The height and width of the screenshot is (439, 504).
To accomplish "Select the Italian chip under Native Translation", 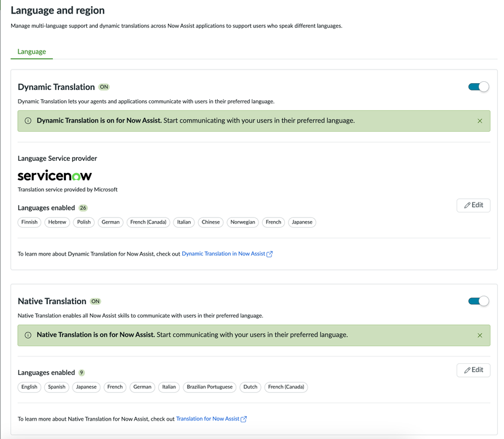I will click(169, 387).
